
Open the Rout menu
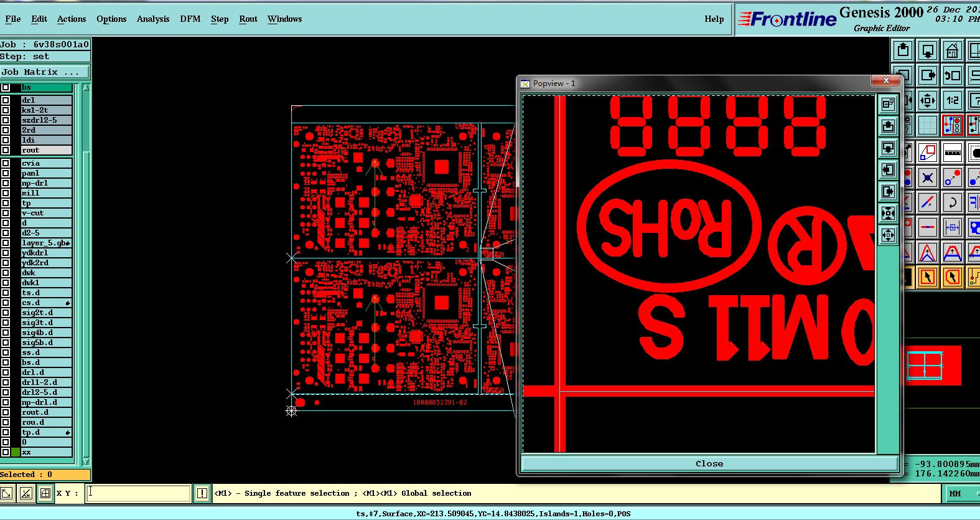(x=248, y=19)
